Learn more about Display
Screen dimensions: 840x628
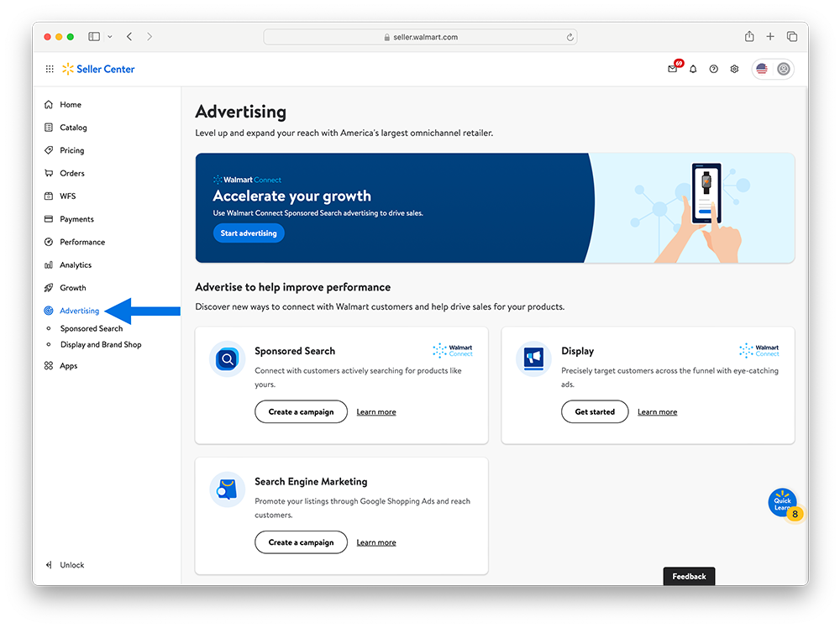pos(658,411)
